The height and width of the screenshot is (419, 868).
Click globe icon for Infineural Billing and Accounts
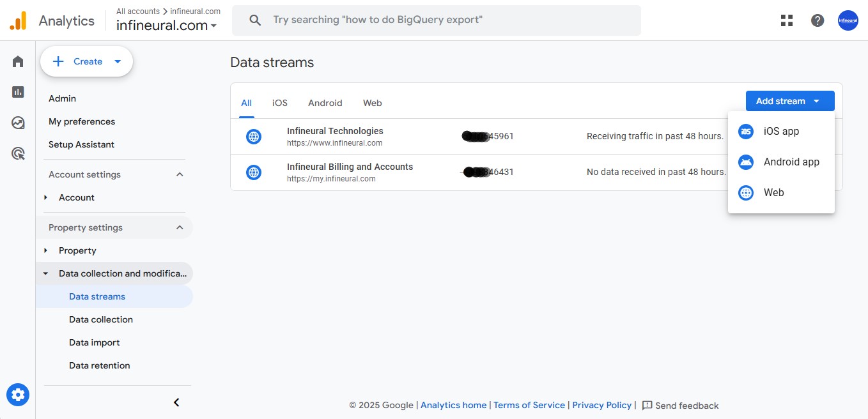pos(254,172)
